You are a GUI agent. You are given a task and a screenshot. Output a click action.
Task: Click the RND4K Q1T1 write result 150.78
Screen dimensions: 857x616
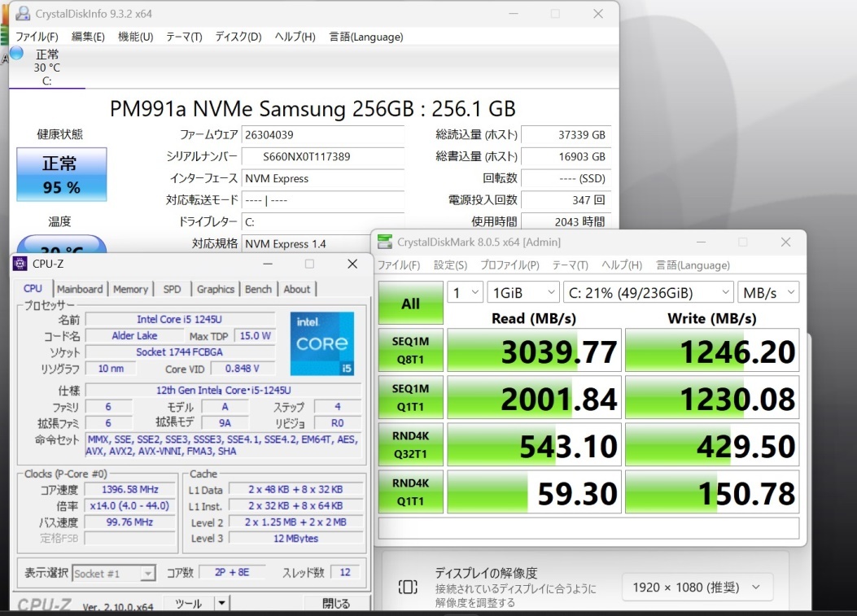pos(712,491)
